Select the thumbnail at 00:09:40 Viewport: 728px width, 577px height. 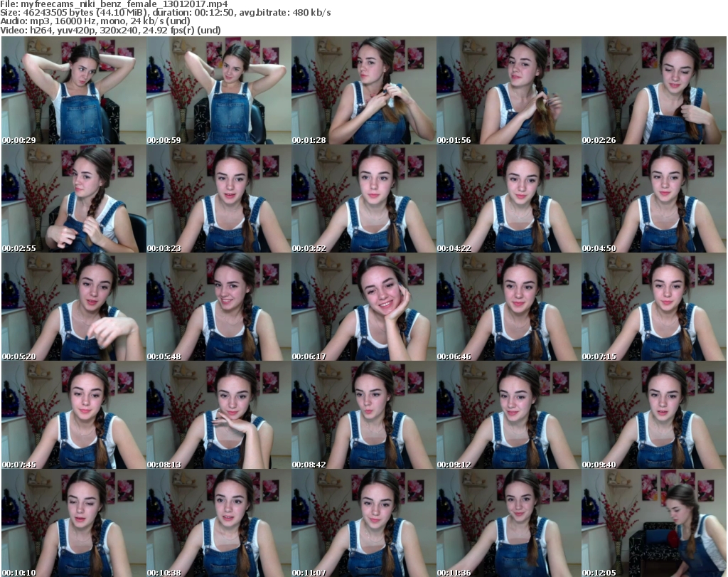coord(654,415)
